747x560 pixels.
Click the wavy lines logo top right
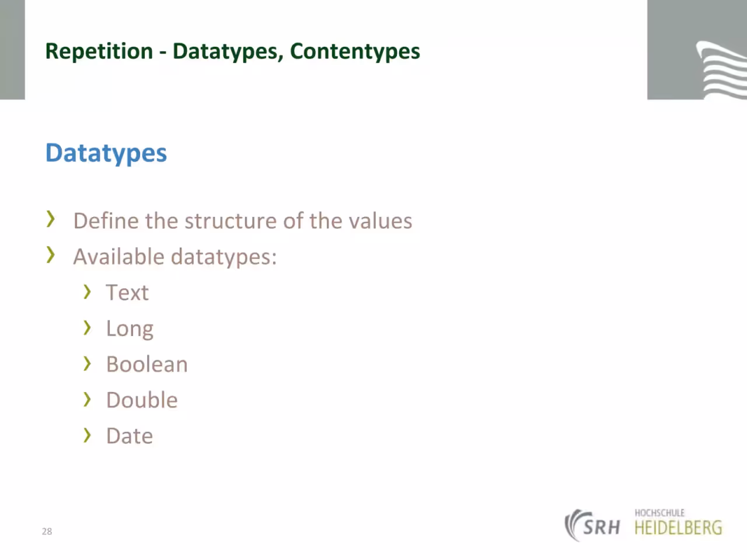(x=722, y=69)
